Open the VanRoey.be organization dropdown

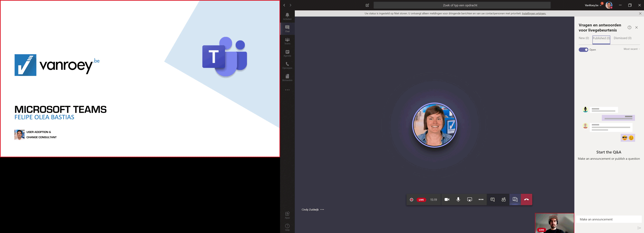click(x=593, y=5)
